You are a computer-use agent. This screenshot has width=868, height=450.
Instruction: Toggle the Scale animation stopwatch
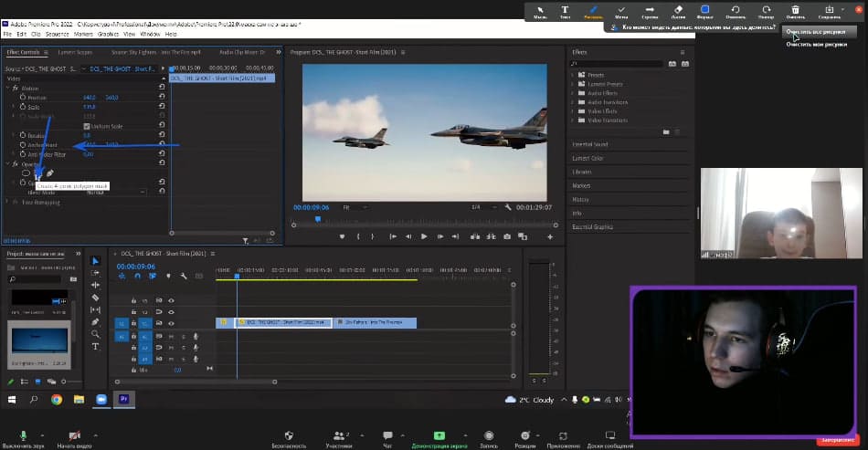[23, 107]
